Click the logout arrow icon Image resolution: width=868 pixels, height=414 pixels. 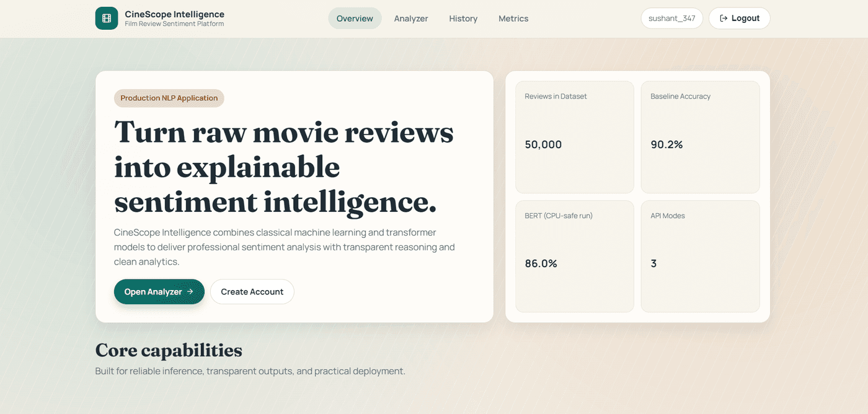pyautogui.click(x=724, y=19)
